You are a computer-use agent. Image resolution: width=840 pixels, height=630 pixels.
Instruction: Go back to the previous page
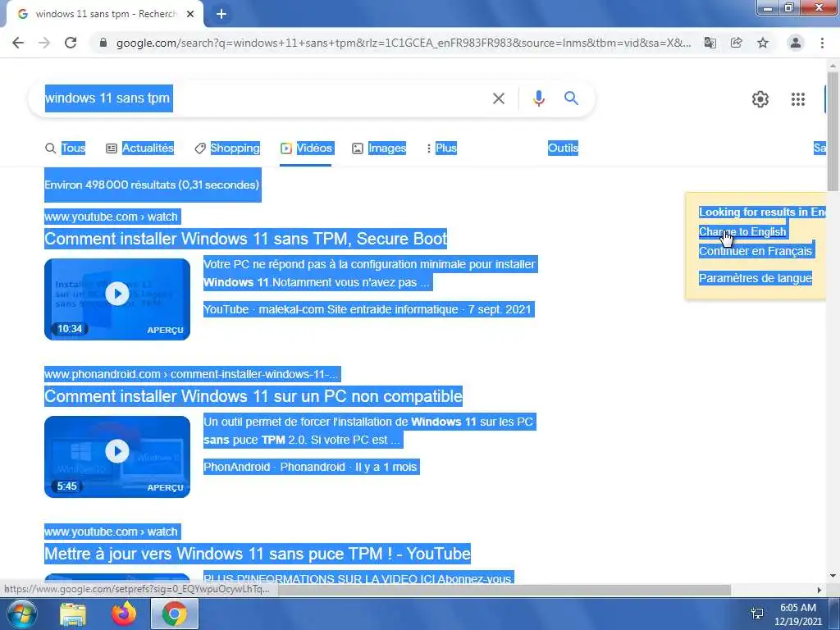coord(18,43)
